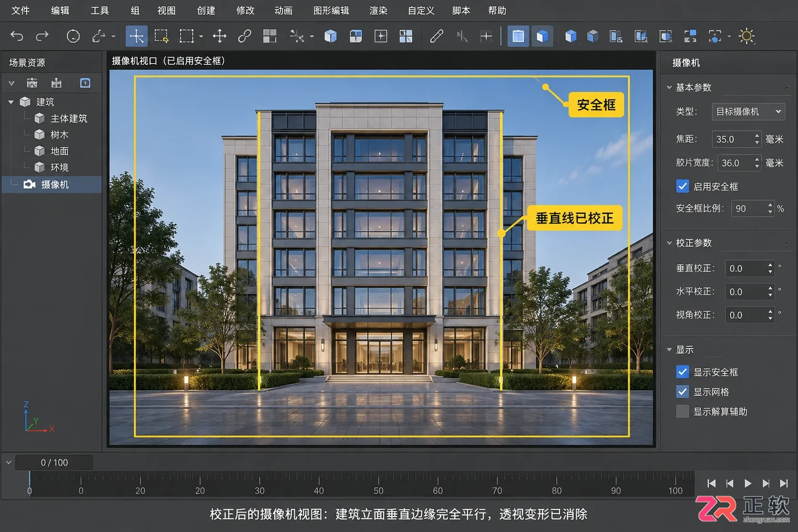
Task: Open the 帮助 menu
Action: pos(497,11)
